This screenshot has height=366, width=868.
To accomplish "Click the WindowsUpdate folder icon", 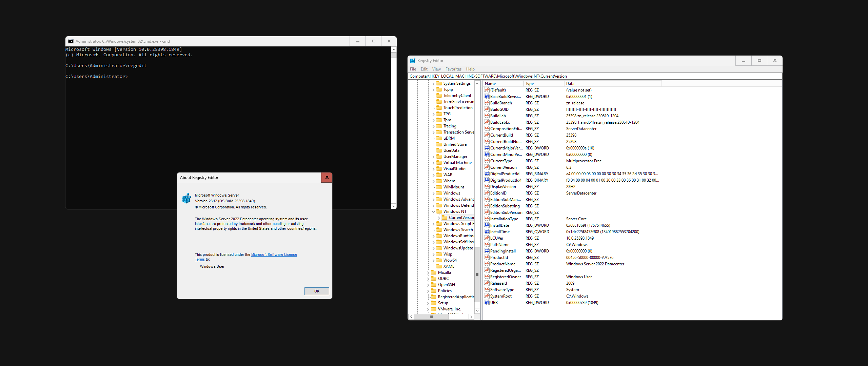I will coord(439,248).
